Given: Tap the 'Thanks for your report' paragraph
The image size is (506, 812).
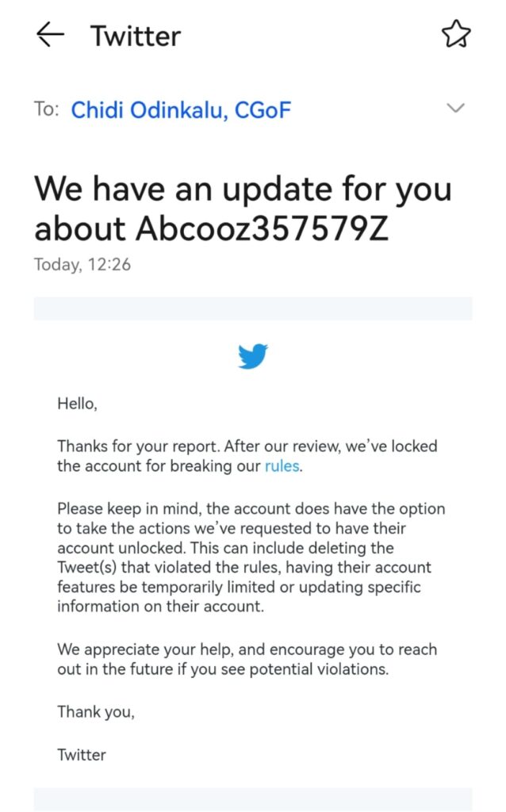Looking at the screenshot, I should (247, 456).
